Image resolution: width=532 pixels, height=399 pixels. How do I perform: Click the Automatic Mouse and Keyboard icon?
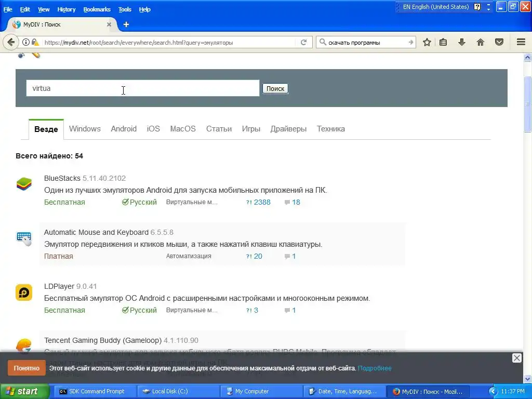pos(24,238)
